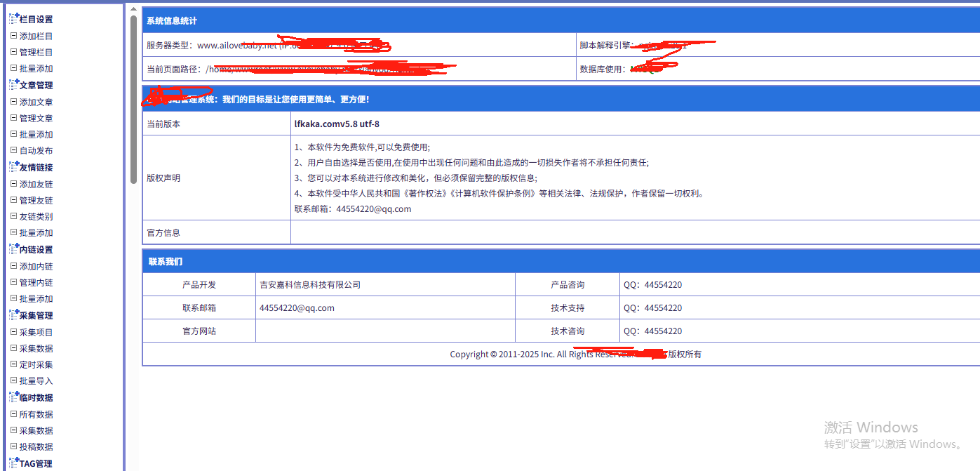Open 批量添加 under 文章管理
This screenshot has height=471, width=980.
pyautogui.click(x=36, y=134)
